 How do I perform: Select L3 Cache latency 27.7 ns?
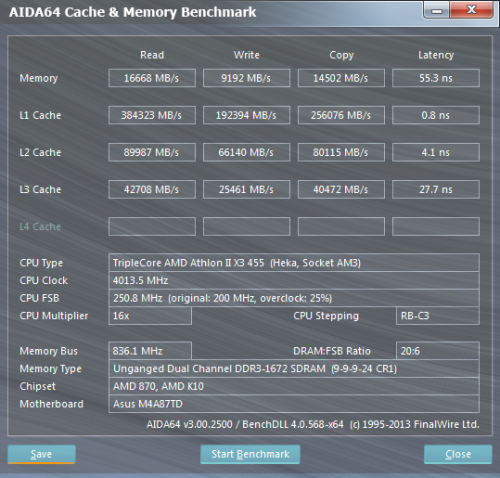point(436,189)
